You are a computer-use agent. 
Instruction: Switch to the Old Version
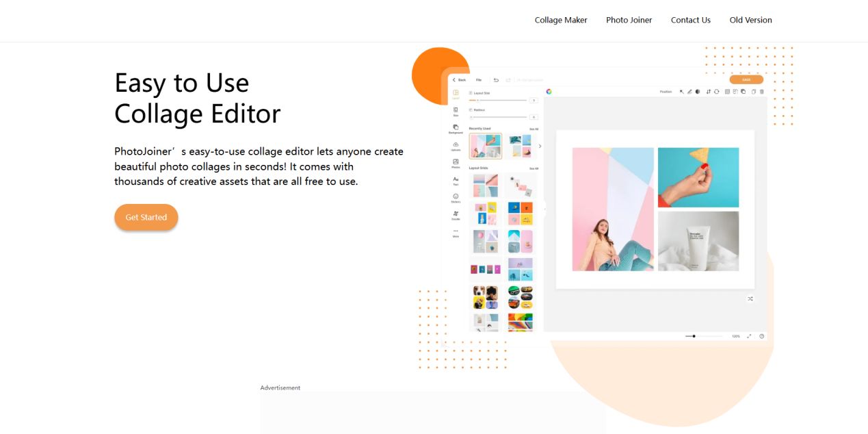coord(750,20)
